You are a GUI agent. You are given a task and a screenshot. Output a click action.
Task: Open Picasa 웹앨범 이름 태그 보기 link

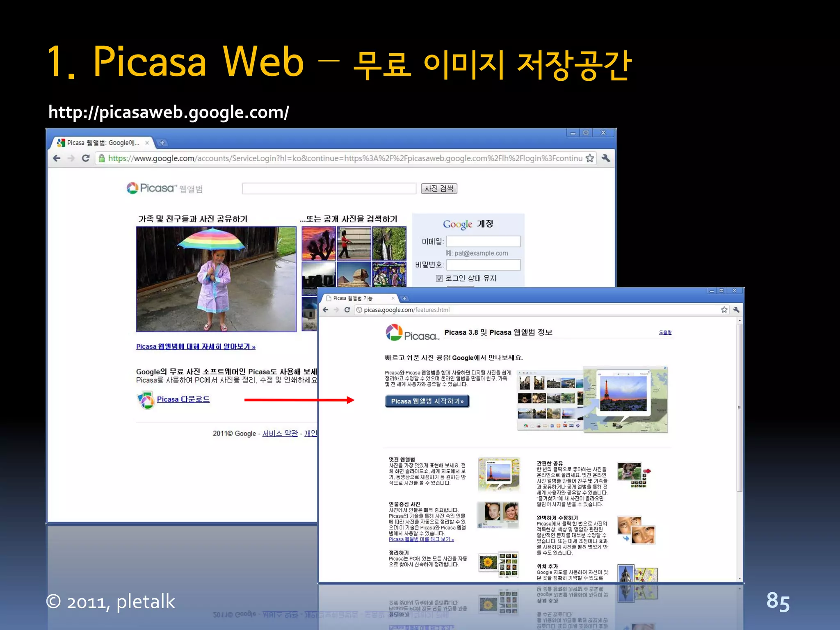[421, 539]
